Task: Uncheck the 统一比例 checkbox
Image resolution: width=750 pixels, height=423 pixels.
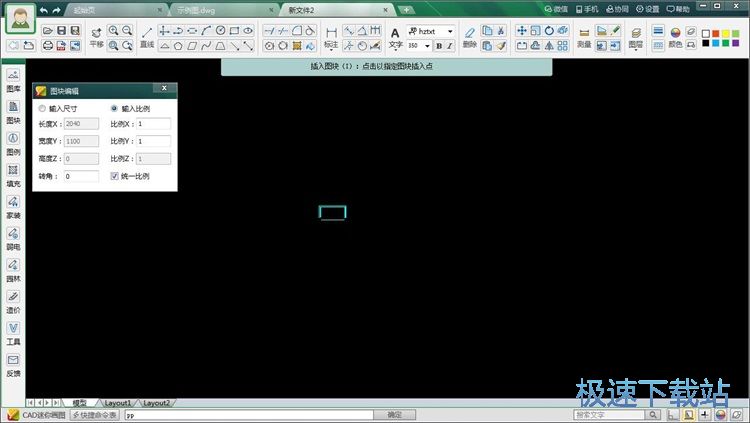Action: pos(114,176)
